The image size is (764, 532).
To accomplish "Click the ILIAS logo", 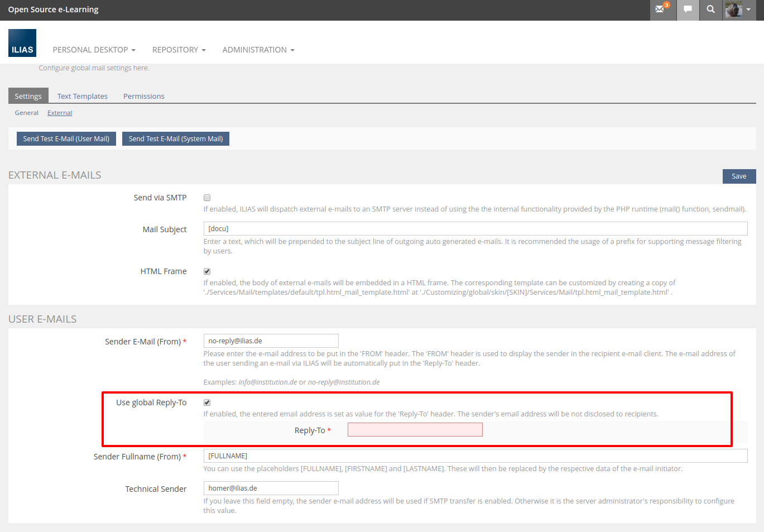I will click(22, 43).
